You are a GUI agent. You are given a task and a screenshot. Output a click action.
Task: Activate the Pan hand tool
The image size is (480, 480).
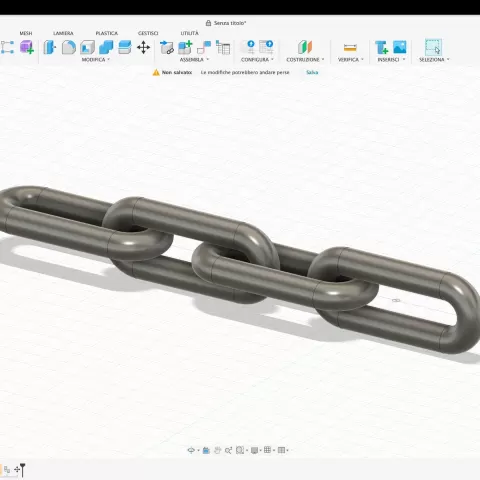[217, 450]
